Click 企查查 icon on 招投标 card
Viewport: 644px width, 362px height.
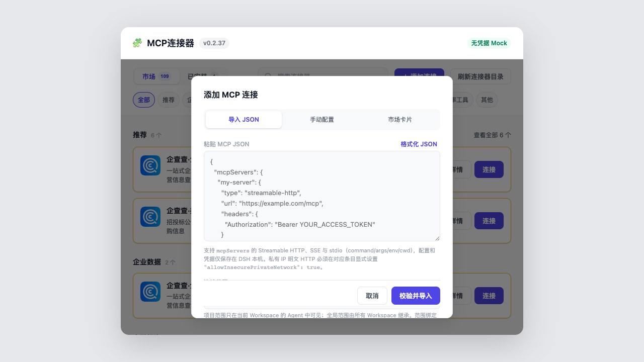150,217
